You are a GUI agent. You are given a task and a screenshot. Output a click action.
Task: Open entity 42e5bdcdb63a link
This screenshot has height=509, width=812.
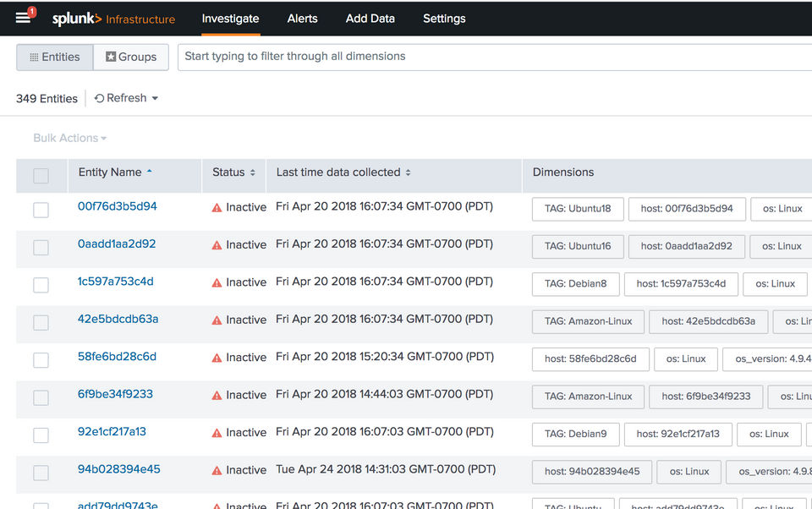pyautogui.click(x=118, y=319)
